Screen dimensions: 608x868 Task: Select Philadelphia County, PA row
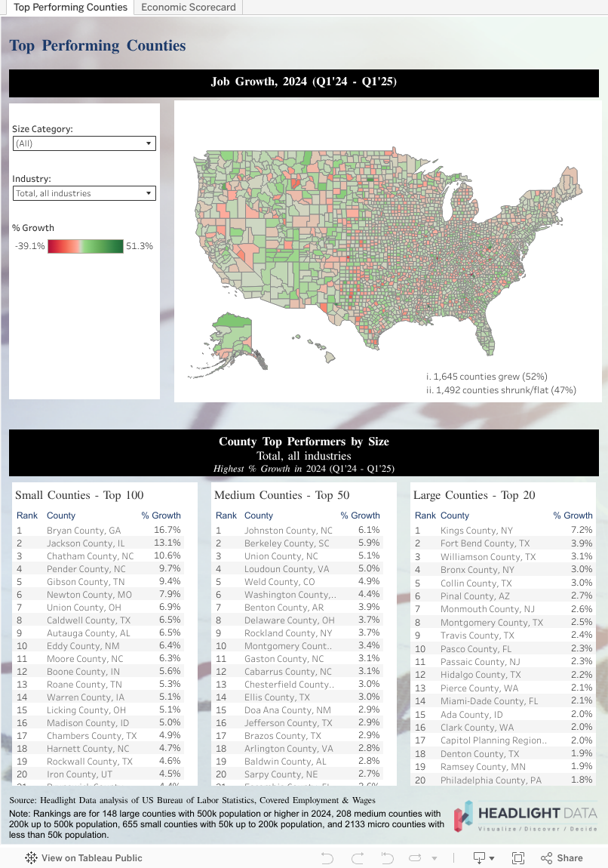click(503, 780)
